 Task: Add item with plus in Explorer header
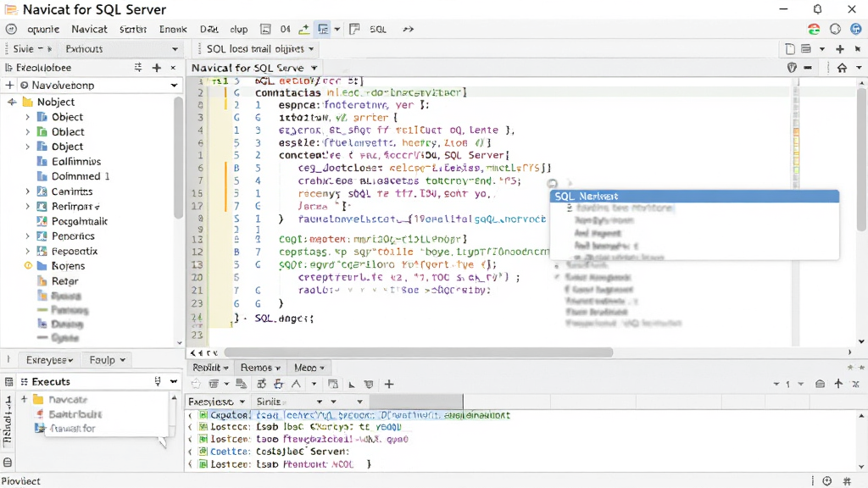click(157, 68)
